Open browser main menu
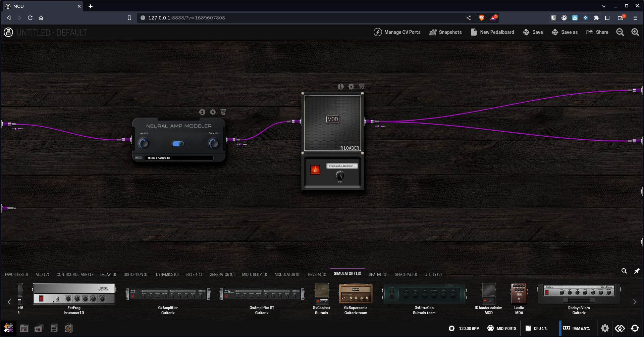Image resolution: width=644 pixels, height=337 pixels. [635, 18]
